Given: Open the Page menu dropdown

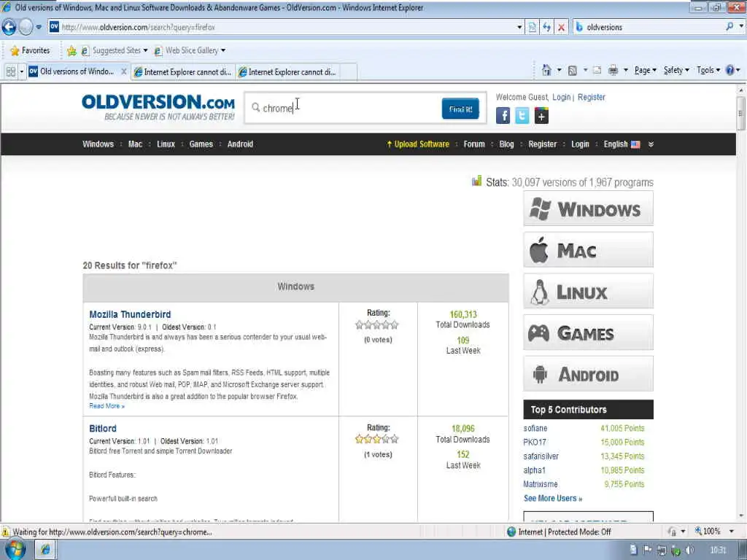Looking at the screenshot, I should click(x=645, y=71).
